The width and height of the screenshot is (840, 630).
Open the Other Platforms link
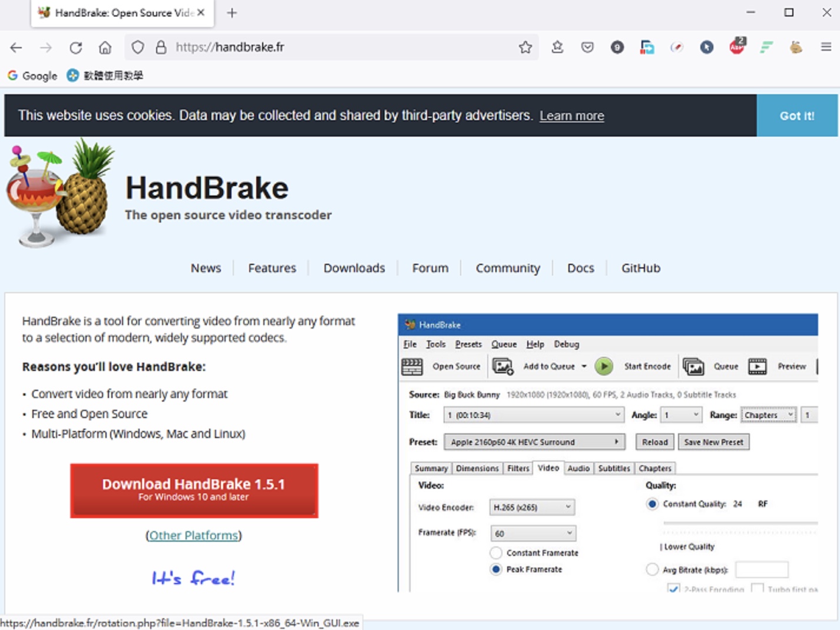point(194,536)
